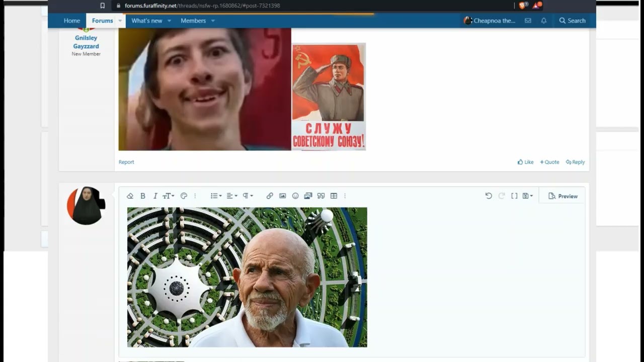Screen dimensions: 644x362
Task: Open the Members tab
Action: pos(193,21)
